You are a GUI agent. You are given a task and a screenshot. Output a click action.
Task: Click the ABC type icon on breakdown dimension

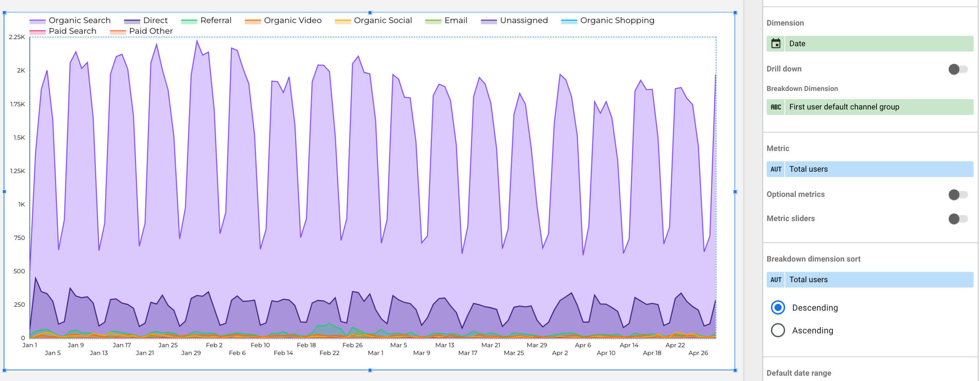click(x=776, y=107)
